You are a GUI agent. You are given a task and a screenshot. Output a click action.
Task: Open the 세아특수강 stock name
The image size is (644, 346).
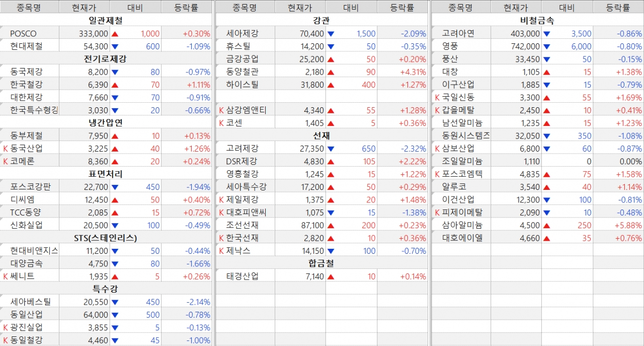pyautogui.click(x=247, y=187)
